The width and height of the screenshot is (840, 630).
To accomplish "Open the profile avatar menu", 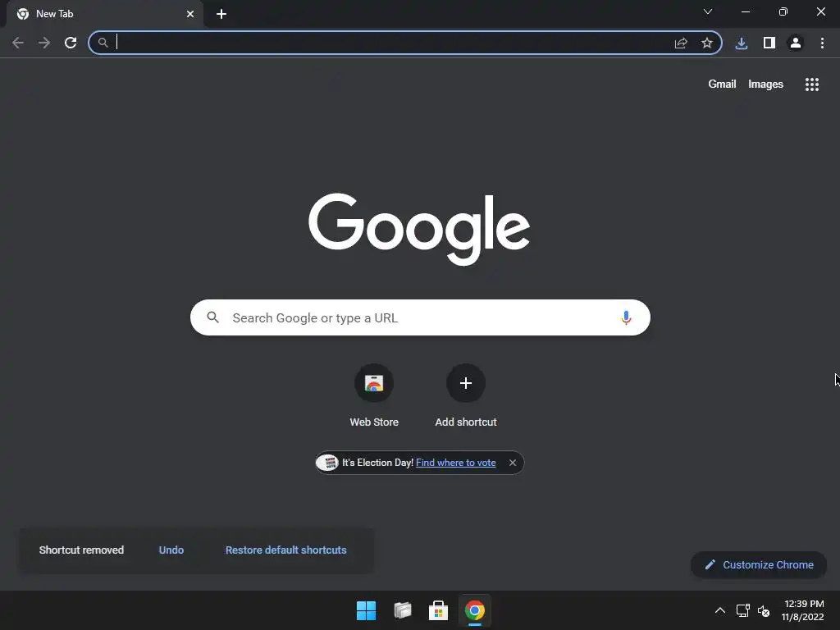I will (796, 43).
